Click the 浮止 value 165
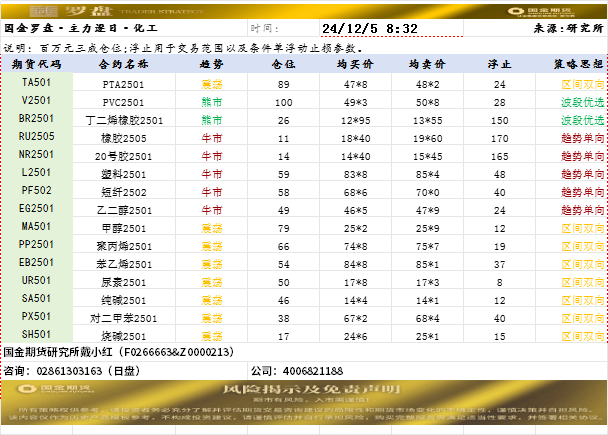 pos(499,157)
